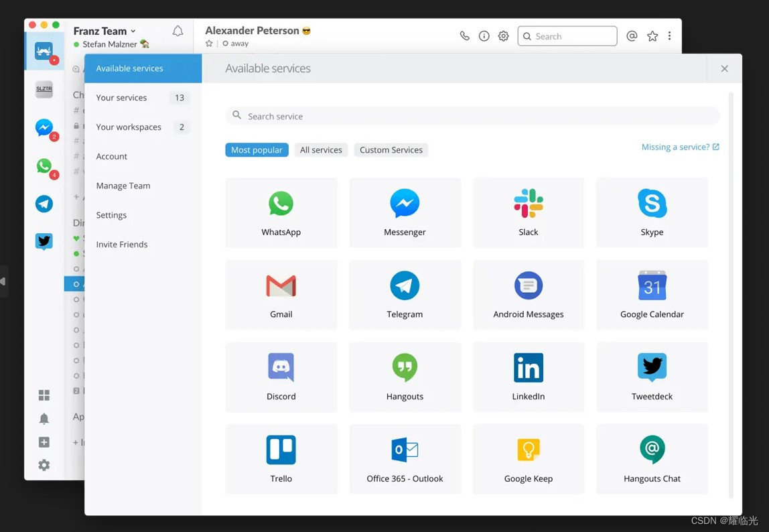Open the workspaces grid icon in sidebar
This screenshot has width=769, height=532.
point(44,395)
